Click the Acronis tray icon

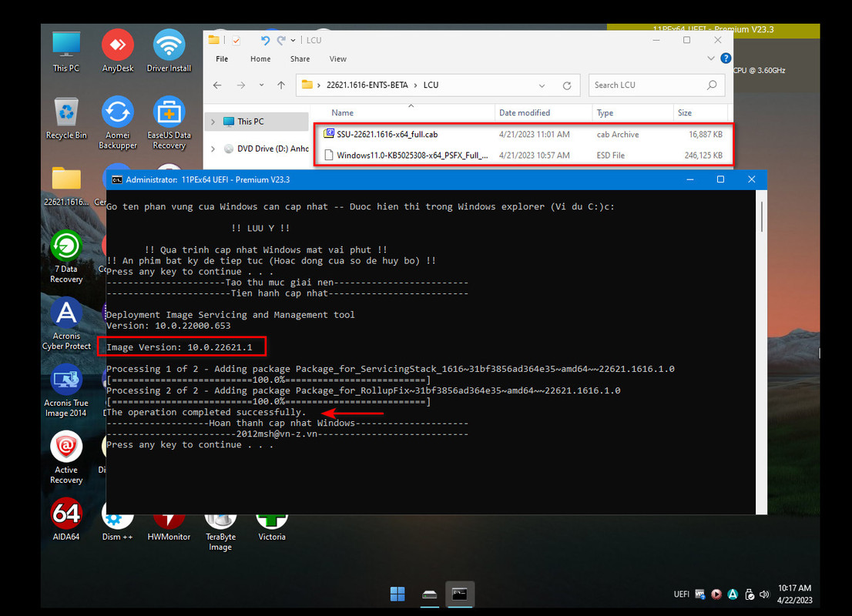[733, 594]
